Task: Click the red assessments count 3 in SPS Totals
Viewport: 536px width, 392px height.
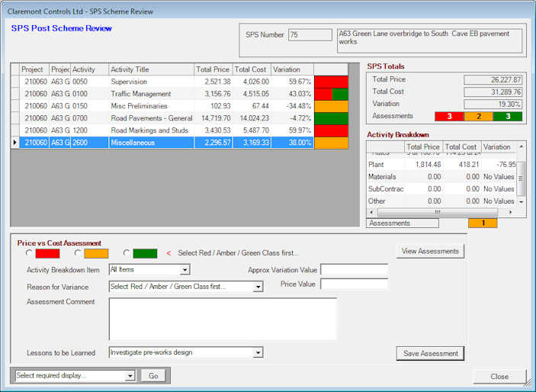Action: pos(449,116)
